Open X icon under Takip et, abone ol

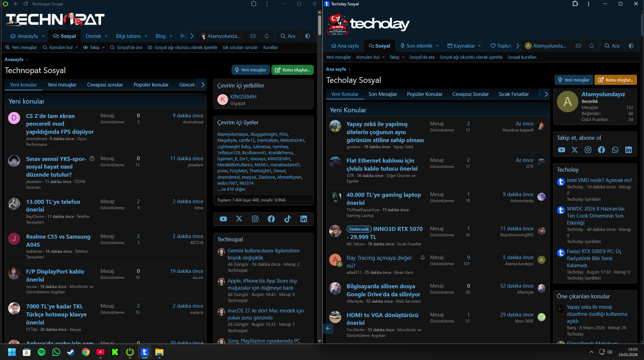(575, 150)
